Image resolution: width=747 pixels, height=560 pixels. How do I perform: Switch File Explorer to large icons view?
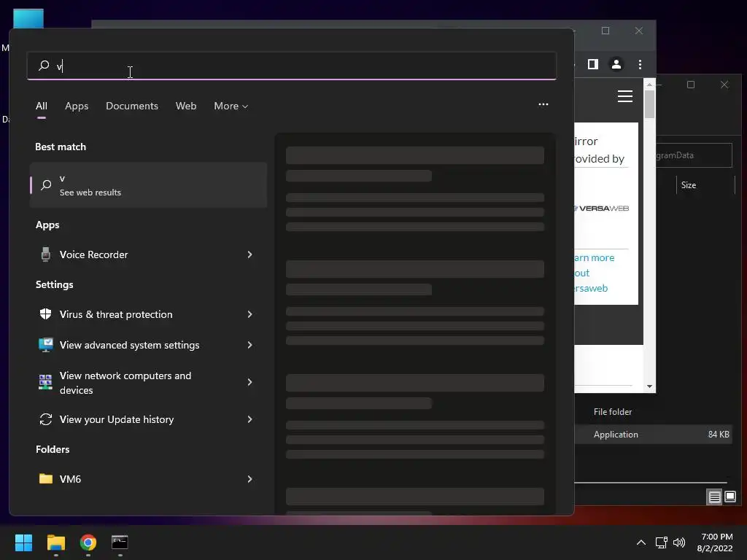[729, 497]
